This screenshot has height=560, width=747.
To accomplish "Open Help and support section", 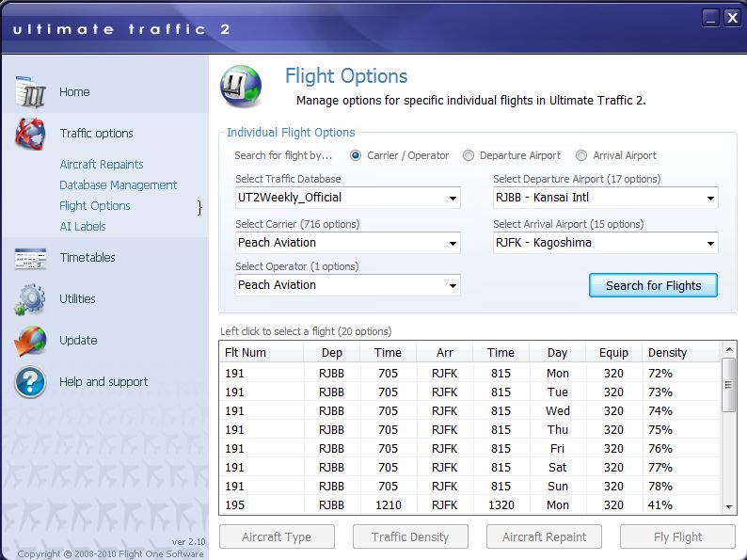I will 103,382.
